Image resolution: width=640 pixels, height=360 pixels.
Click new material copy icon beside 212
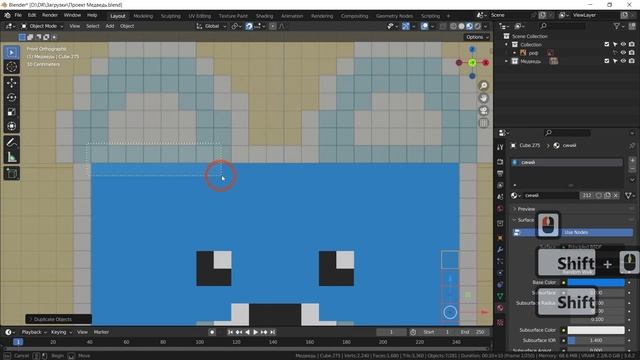pyautogui.click(x=607, y=196)
